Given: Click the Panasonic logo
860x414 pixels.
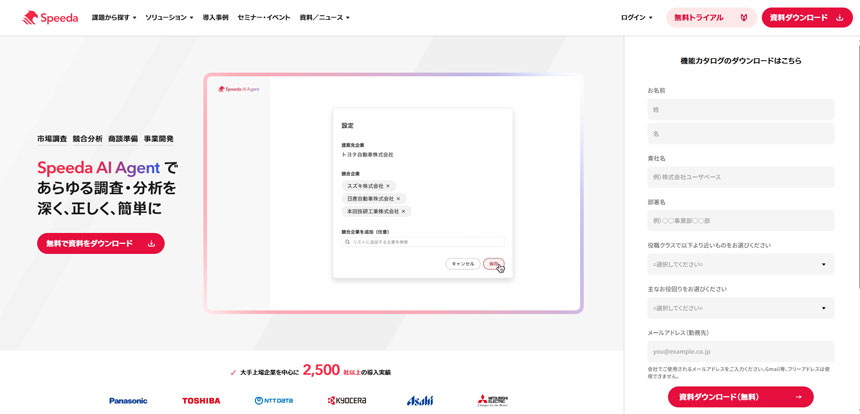Looking at the screenshot, I should [x=128, y=401].
